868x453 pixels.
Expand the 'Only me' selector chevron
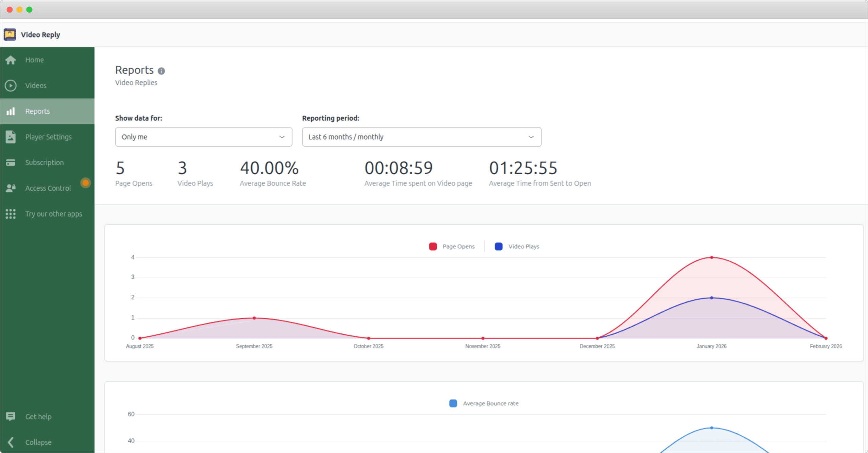282,137
